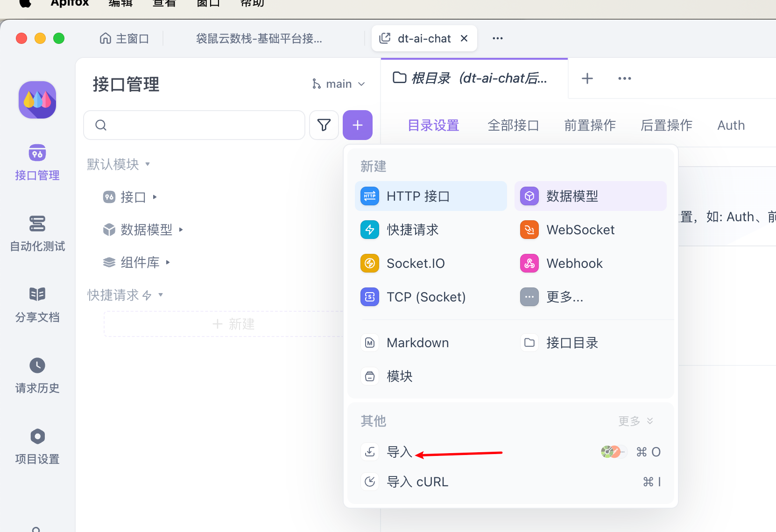Open the 袋鼠云数栈-基础平台接... tab
Viewport: 776px width, 532px height.
(259, 38)
